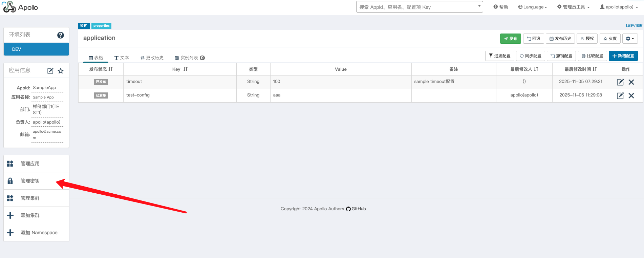This screenshot has width=644, height=258.
Task: Click 过滤配置 button
Action: tap(500, 56)
